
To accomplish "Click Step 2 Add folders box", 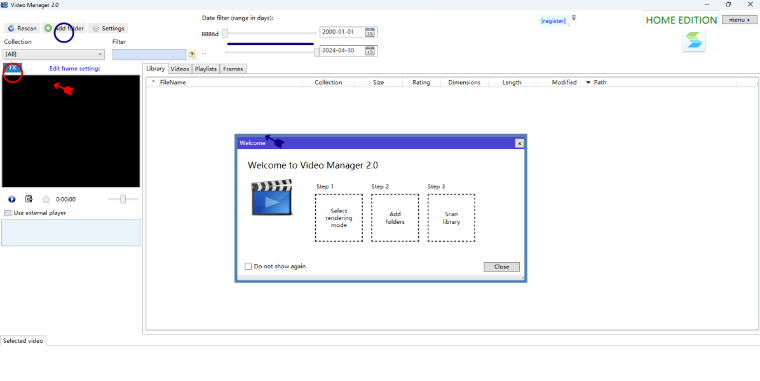I will pyautogui.click(x=395, y=218).
